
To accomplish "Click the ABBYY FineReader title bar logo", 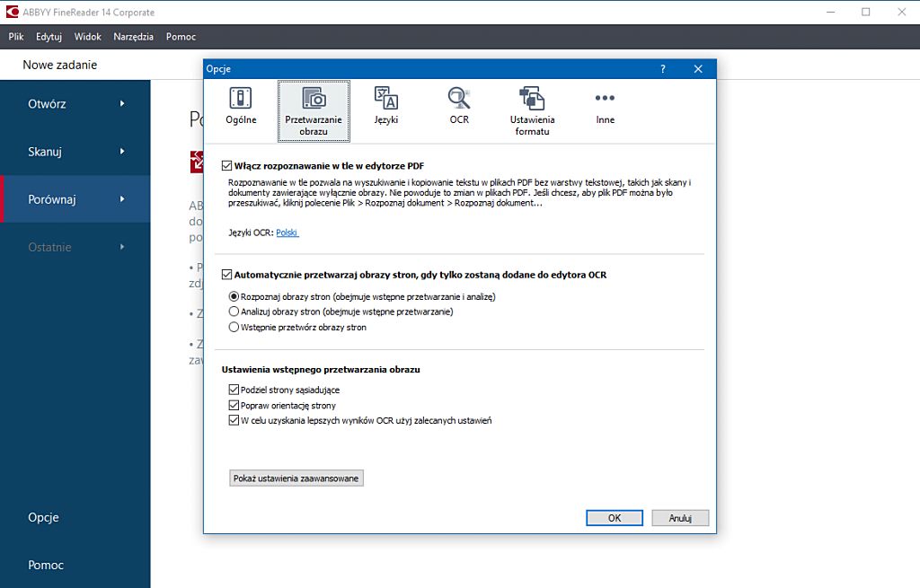I will click(12, 12).
